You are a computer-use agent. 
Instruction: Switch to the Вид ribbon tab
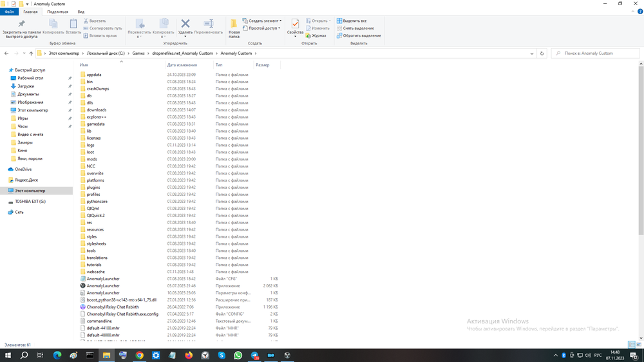point(81,12)
